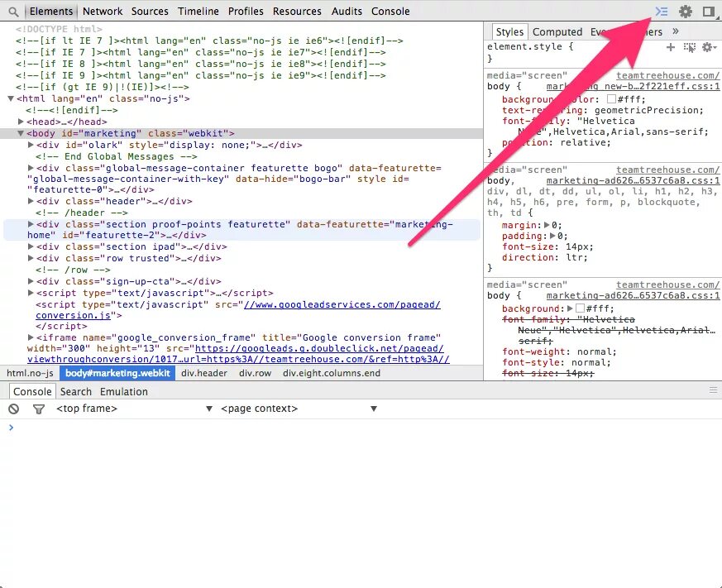Open the first teamtreehouse.com/ source link

pos(667,75)
